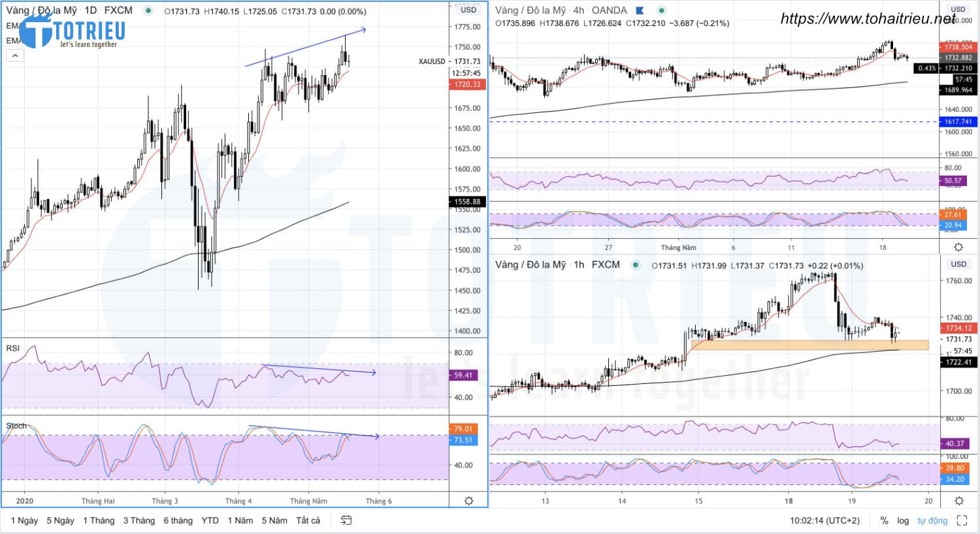The image size is (980, 534).
Task: Click 'Tháng Năm' on 4h time axis
Action: [678, 247]
